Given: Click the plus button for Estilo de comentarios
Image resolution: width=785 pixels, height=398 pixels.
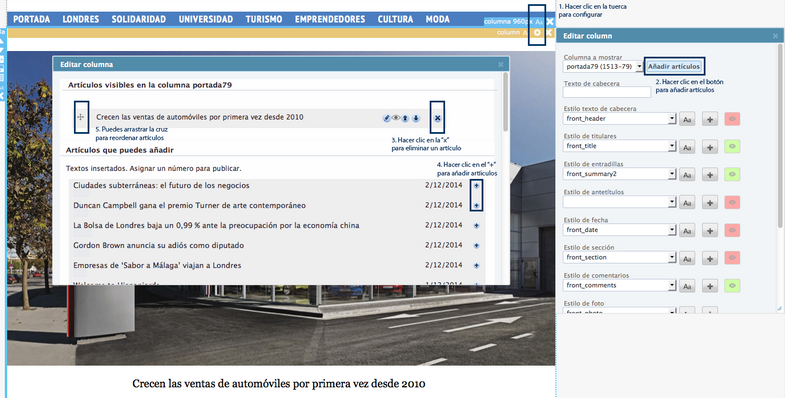Looking at the screenshot, I should click(x=709, y=286).
